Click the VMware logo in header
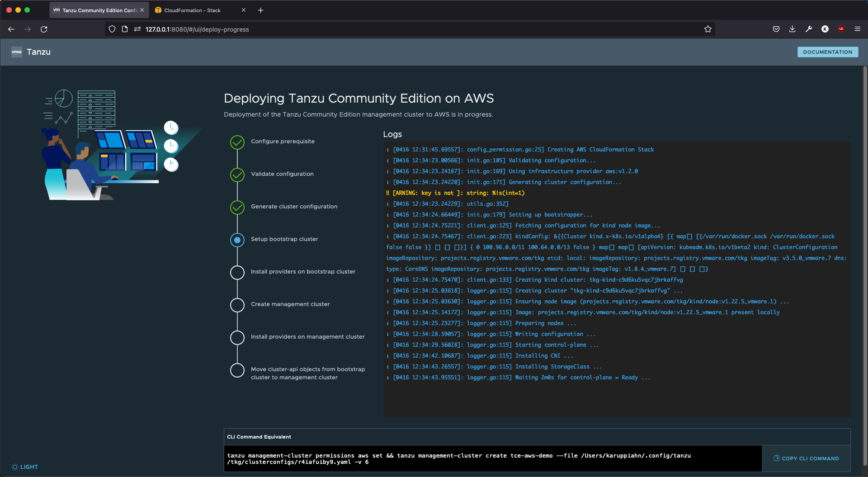 pyautogui.click(x=17, y=52)
